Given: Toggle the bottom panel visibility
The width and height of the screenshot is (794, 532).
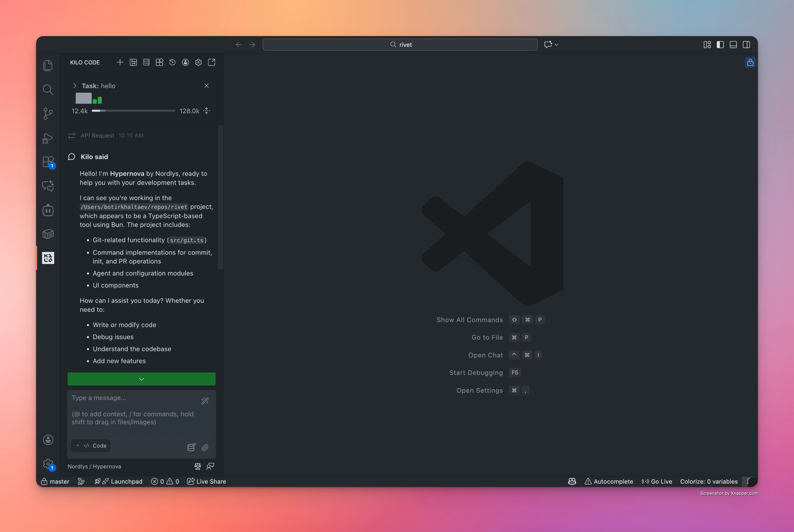Looking at the screenshot, I should click(733, 44).
